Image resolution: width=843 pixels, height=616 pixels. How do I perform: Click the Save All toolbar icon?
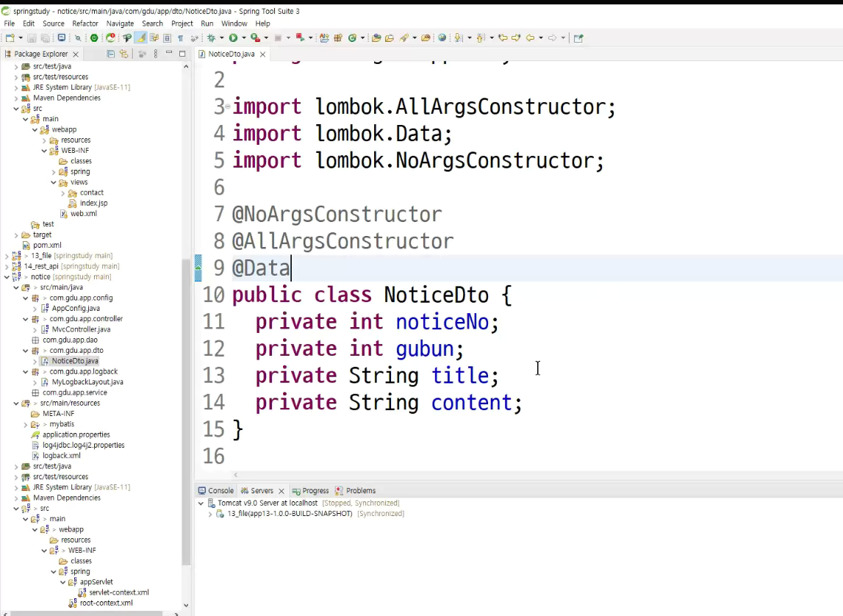pyautogui.click(x=45, y=37)
